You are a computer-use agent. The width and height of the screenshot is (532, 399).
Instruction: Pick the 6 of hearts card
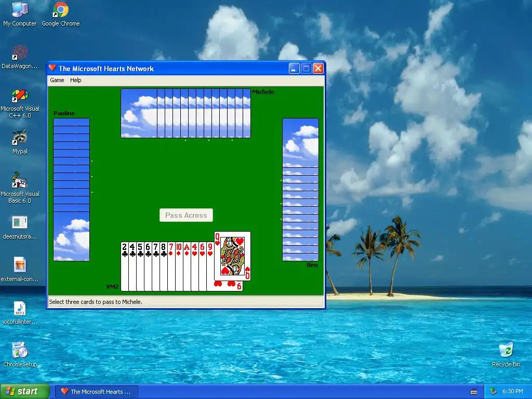203,267
